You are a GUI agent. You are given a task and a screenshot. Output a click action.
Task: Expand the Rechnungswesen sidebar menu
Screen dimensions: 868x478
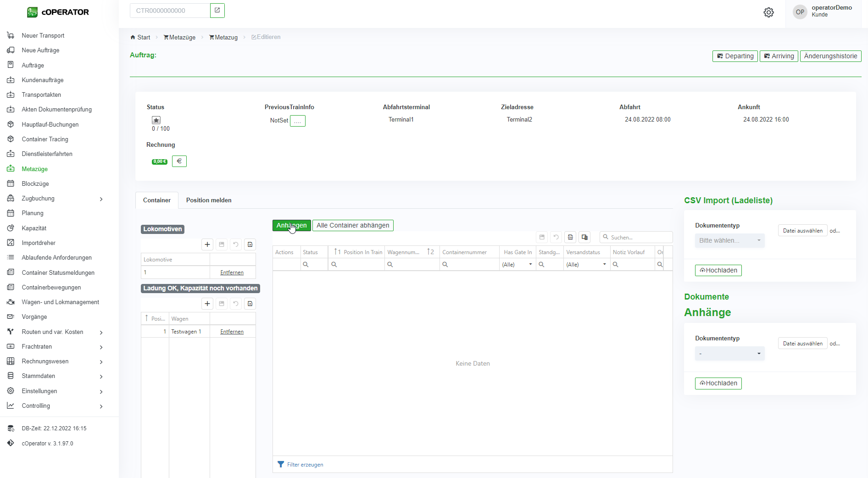click(x=101, y=361)
